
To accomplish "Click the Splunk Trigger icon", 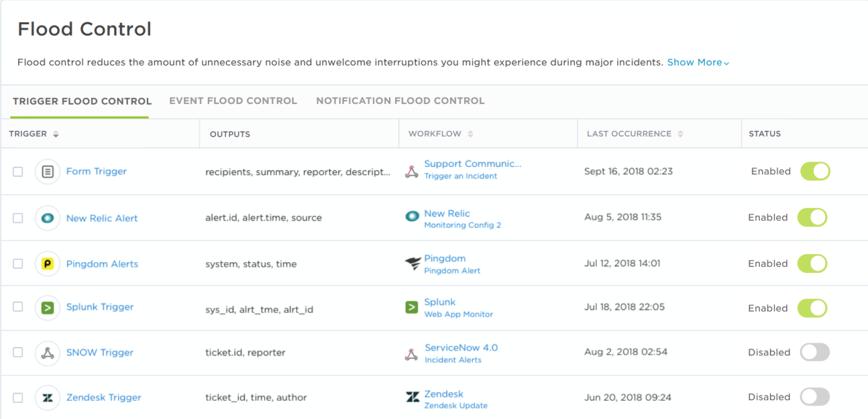I will (47, 307).
